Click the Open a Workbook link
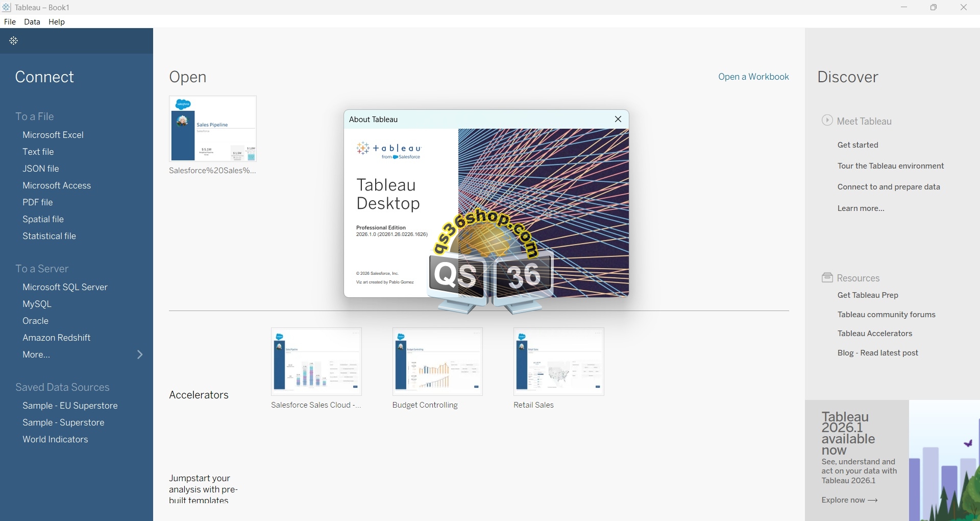980x521 pixels. pos(753,77)
